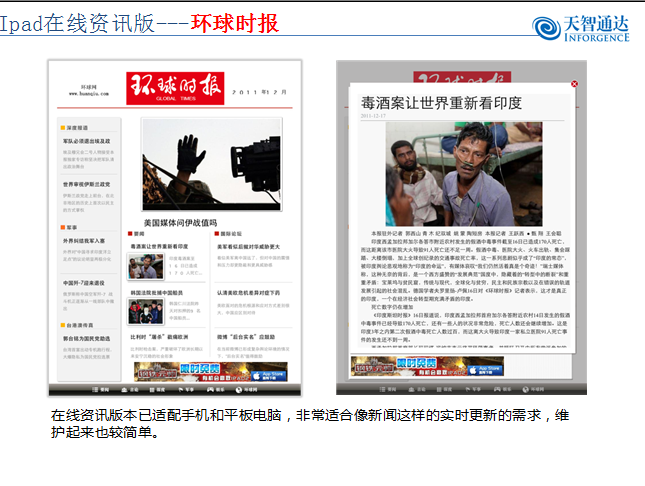Viewport: 645px width, 486px height.
Task: Tap the house-icon tab on home page bottom bar
Action: click(x=130, y=389)
